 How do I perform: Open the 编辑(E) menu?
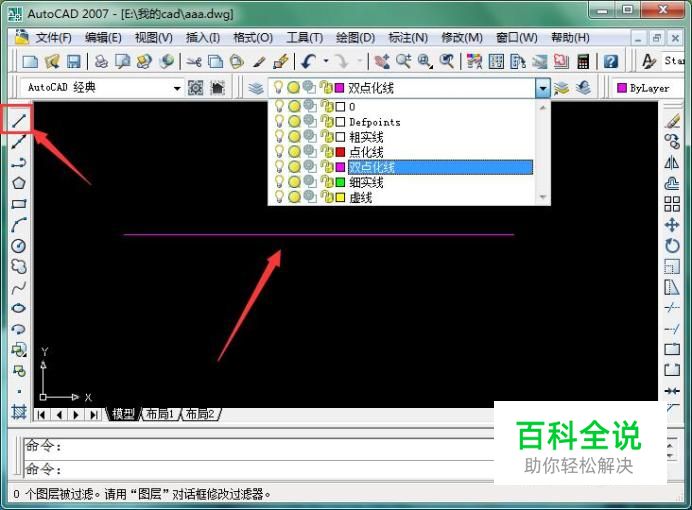[103, 38]
